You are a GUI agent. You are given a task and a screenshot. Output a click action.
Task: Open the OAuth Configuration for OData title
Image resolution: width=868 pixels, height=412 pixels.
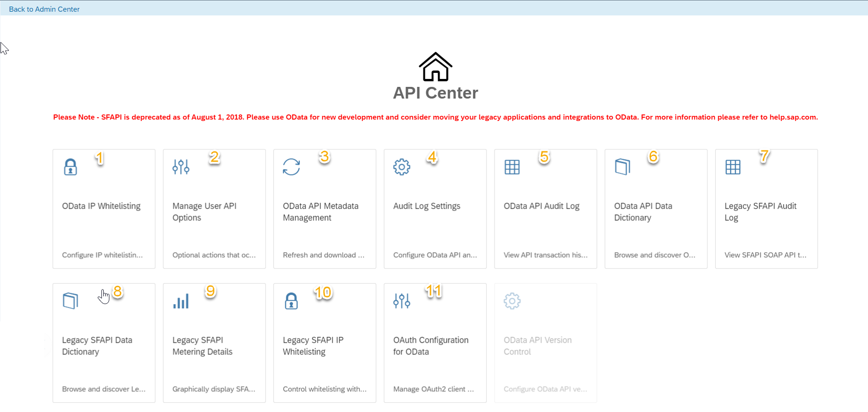click(x=430, y=346)
